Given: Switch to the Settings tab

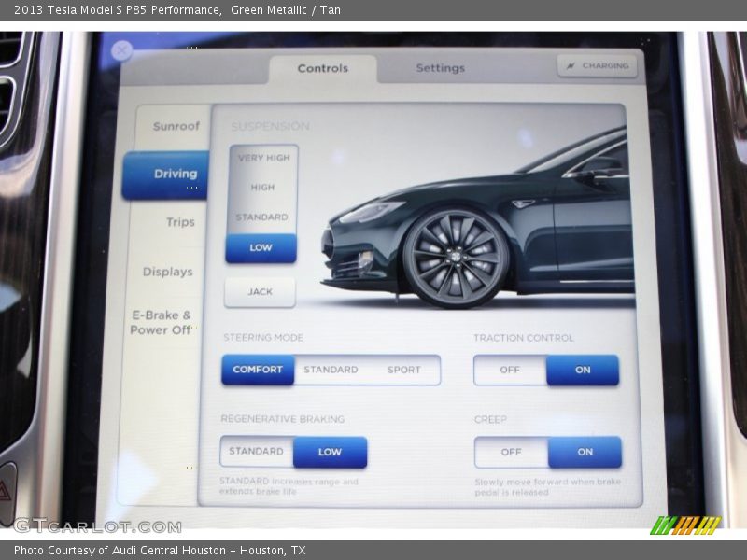Looking at the screenshot, I should 439,67.
